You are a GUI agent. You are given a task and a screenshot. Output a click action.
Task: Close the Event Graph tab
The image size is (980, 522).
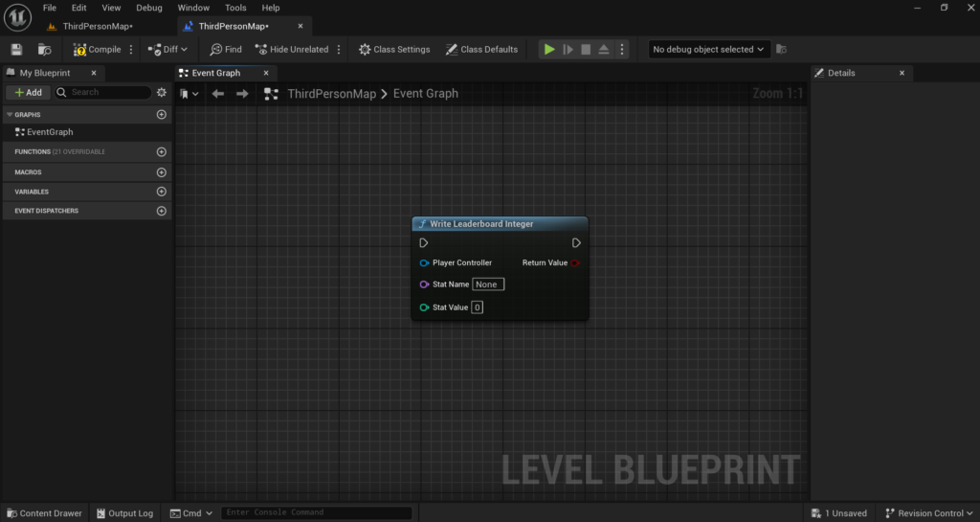tap(266, 73)
